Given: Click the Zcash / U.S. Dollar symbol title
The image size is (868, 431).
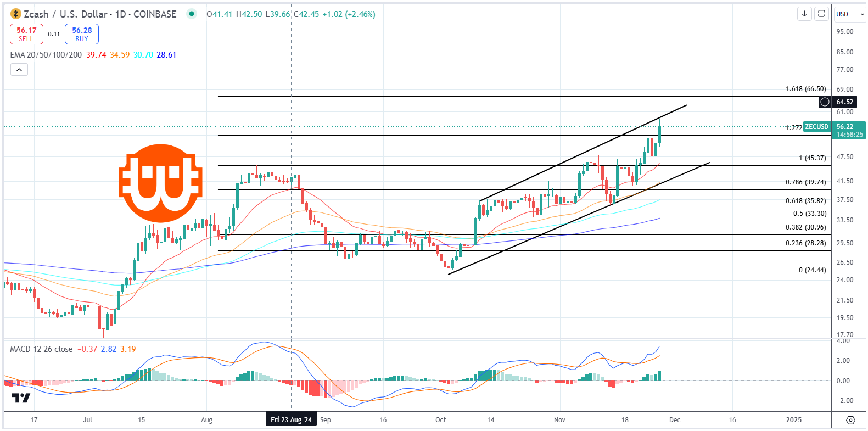Looking at the screenshot, I should (x=66, y=14).
